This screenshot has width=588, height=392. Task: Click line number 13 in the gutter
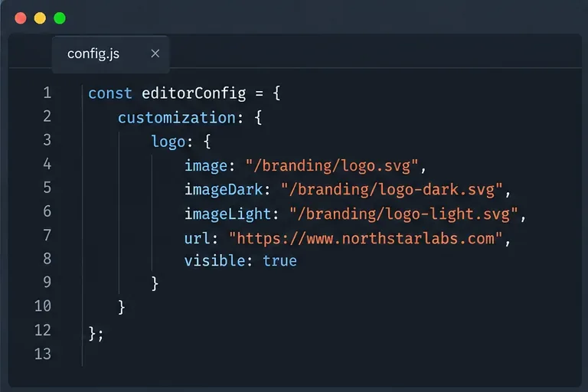pos(43,354)
